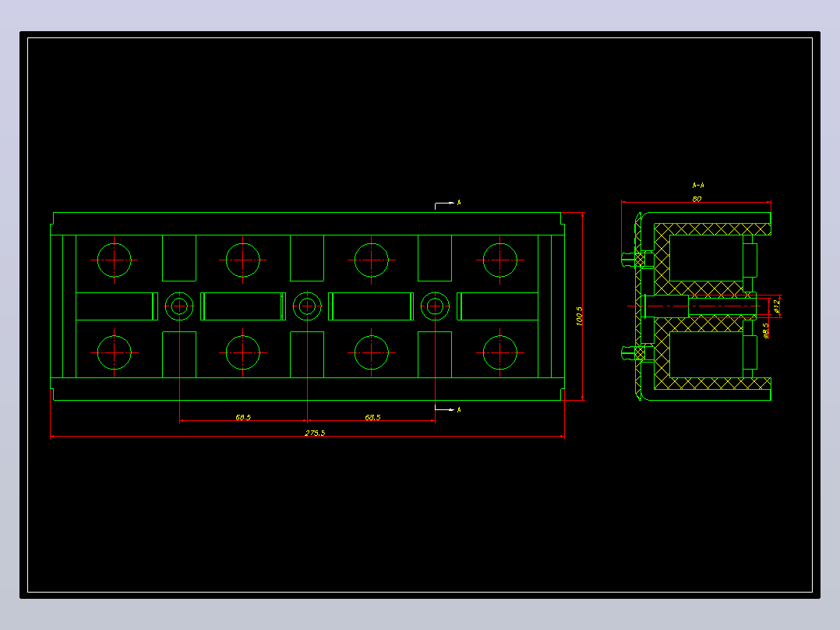
Task: Select the center concentric hole in plan view
Action: [307, 306]
